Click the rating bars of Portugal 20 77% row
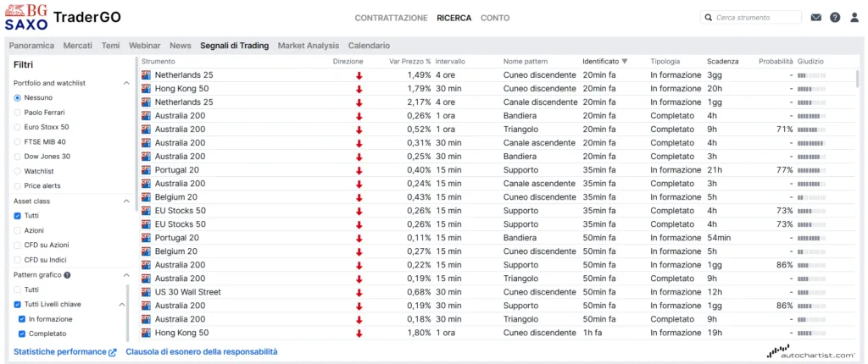This screenshot has width=868, height=364. click(x=811, y=170)
